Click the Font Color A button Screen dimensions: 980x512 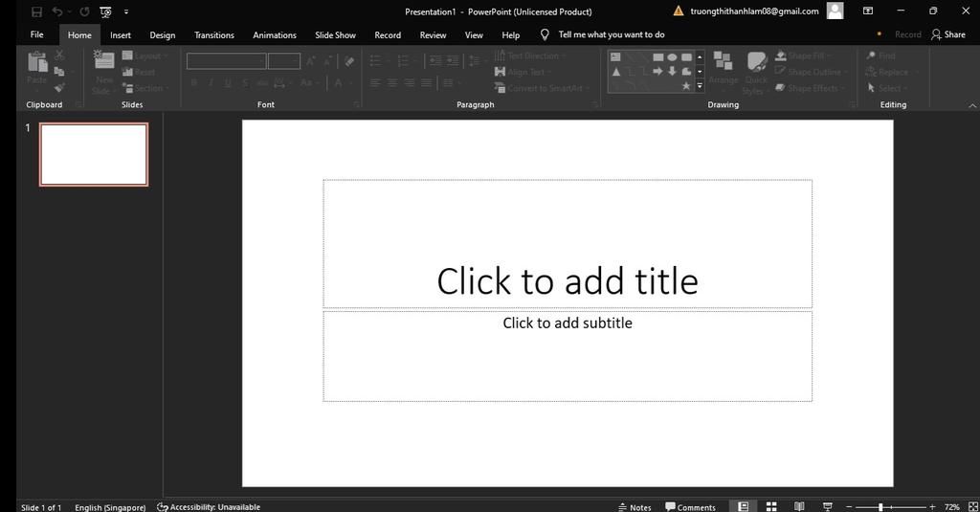click(338, 82)
